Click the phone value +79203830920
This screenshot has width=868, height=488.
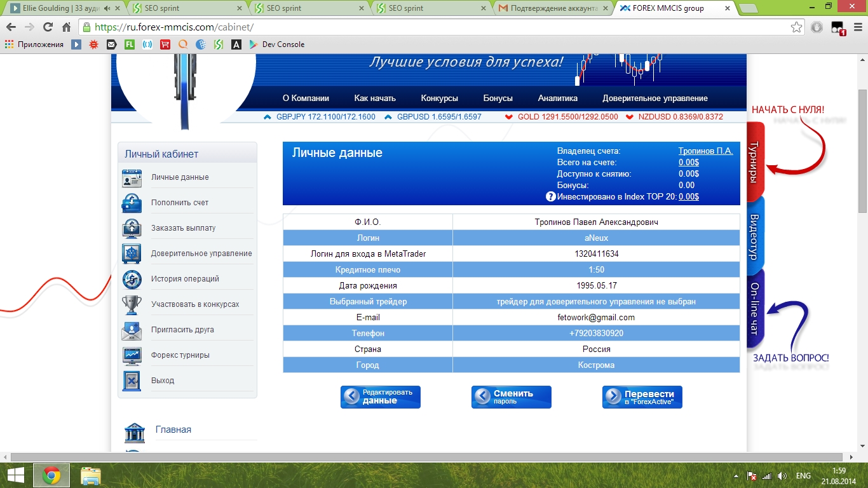(x=596, y=333)
